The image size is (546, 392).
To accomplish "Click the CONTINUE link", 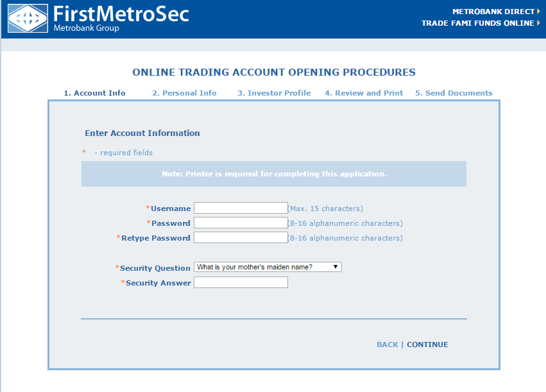I will tap(427, 345).
